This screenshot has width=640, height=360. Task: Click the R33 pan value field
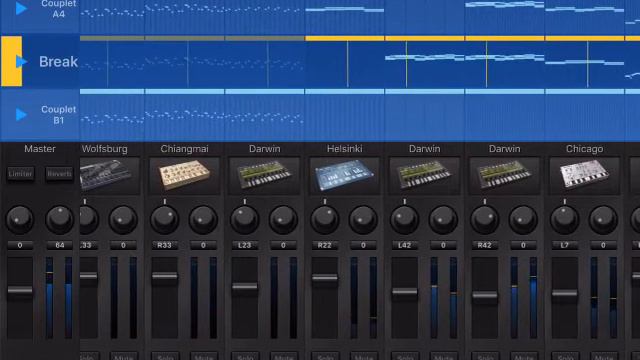[x=165, y=245]
